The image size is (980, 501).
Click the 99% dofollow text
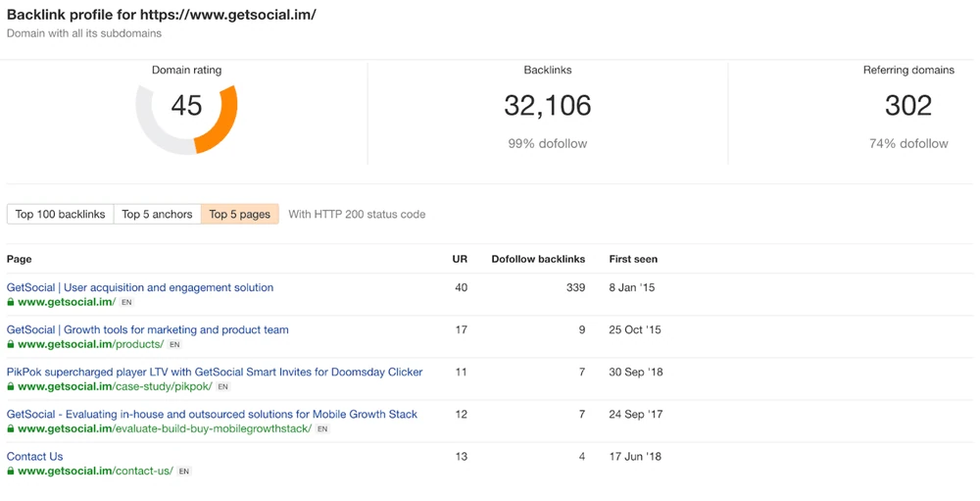(548, 144)
